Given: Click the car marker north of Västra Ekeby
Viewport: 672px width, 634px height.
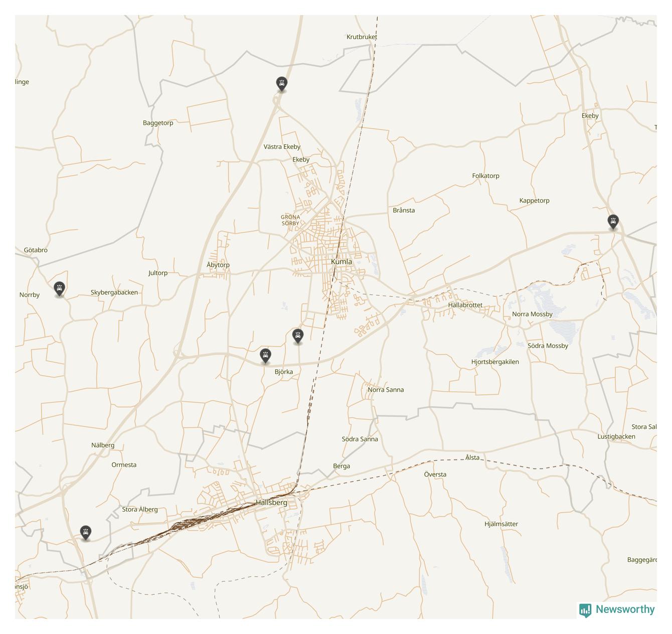Looking at the screenshot, I should pos(282,83).
